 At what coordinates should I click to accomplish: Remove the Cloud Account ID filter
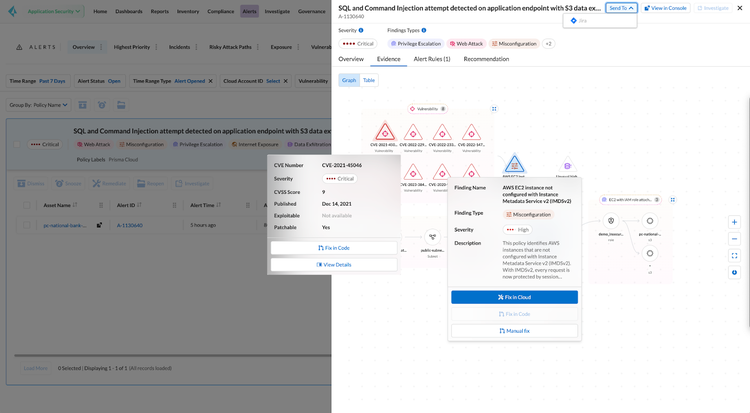pos(286,81)
